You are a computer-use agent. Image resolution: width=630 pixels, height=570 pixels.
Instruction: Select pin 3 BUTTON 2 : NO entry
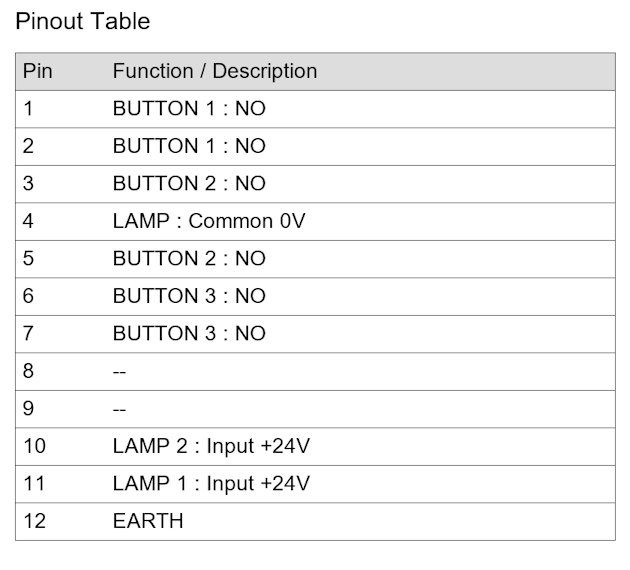tap(315, 184)
